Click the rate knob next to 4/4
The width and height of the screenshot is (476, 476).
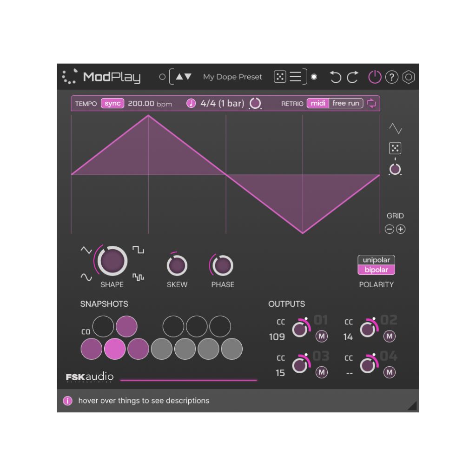click(255, 104)
